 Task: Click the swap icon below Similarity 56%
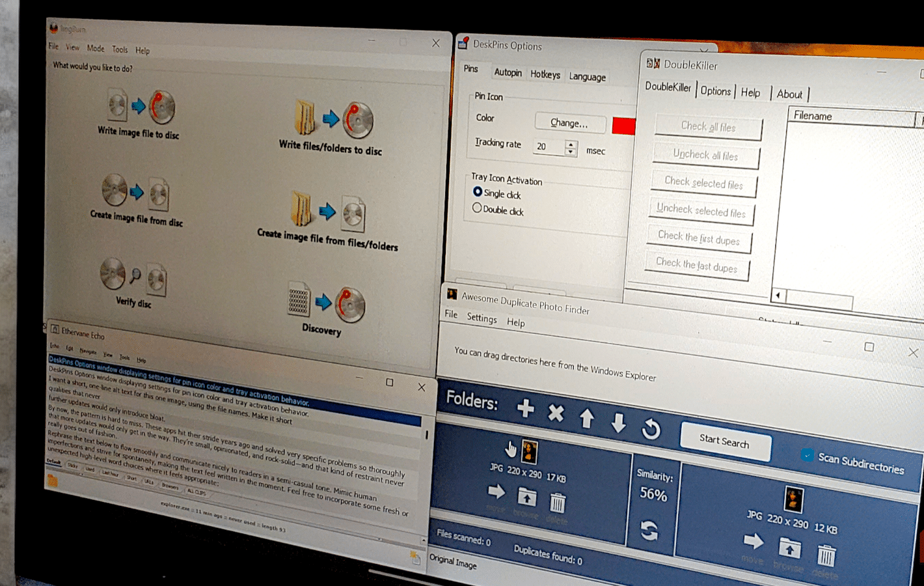649,531
